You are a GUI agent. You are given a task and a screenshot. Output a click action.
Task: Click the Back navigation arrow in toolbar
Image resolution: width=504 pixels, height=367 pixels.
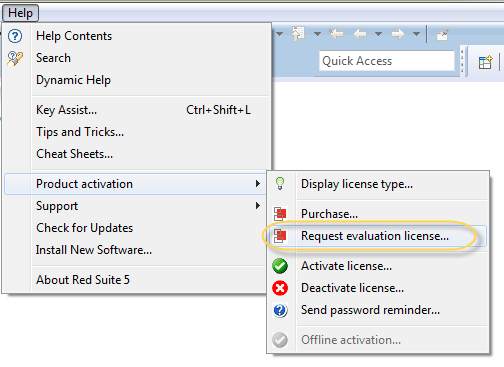[x=360, y=34]
